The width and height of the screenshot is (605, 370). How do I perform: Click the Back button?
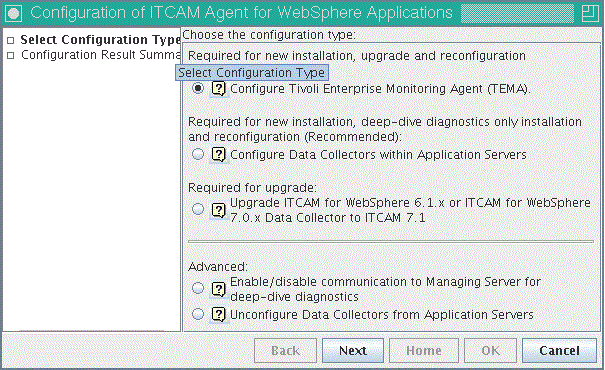286,351
